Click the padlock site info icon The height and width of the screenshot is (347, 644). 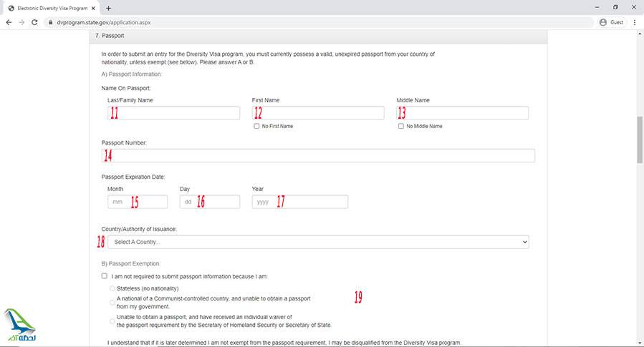50,22
